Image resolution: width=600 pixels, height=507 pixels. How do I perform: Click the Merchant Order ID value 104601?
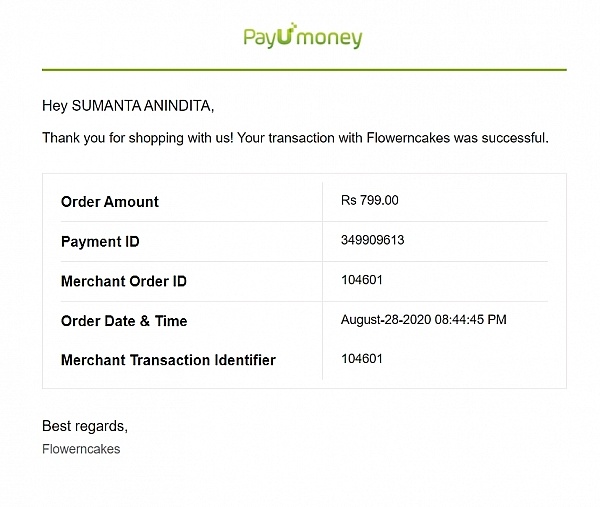(x=362, y=280)
